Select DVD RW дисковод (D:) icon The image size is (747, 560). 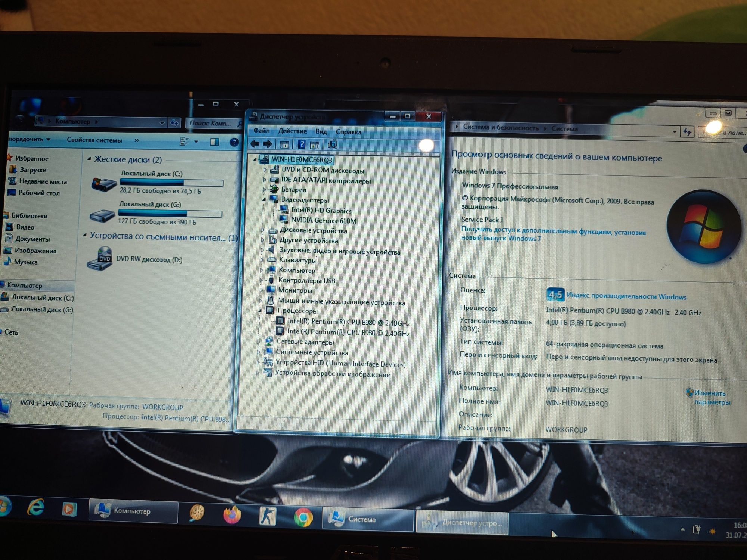click(x=100, y=259)
